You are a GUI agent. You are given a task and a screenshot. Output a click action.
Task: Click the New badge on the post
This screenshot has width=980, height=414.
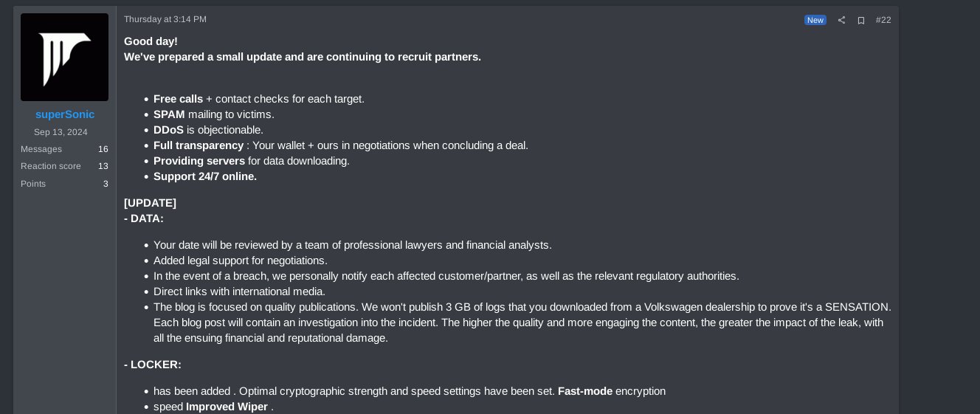815,20
